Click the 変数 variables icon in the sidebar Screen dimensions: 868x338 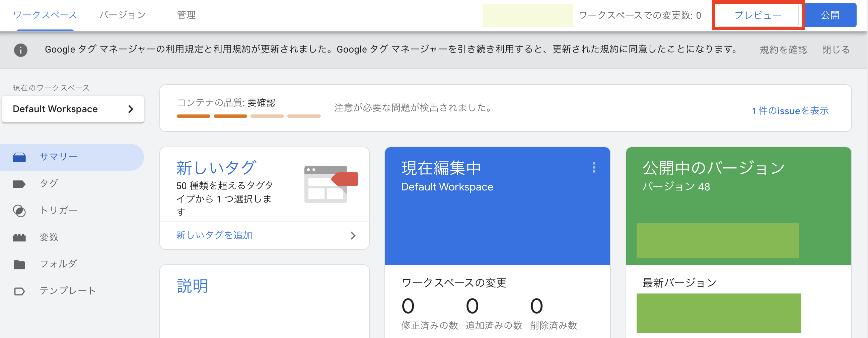pyautogui.click(x=19, y=238)
